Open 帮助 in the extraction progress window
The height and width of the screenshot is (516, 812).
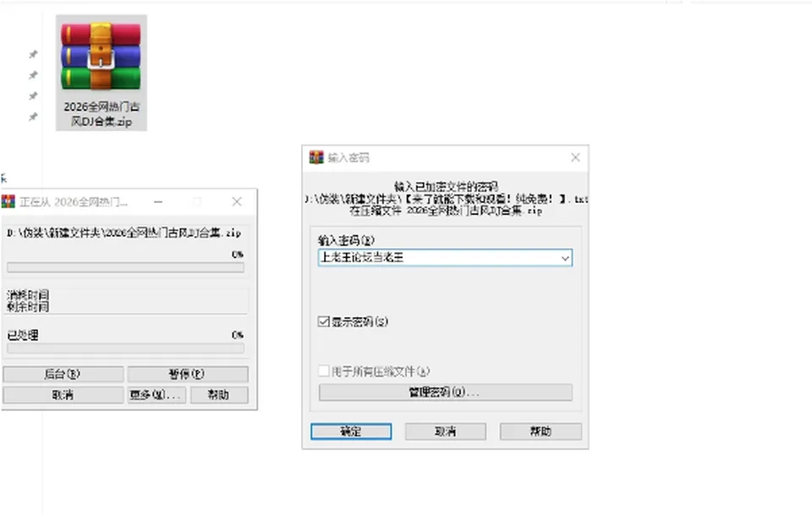219,395
